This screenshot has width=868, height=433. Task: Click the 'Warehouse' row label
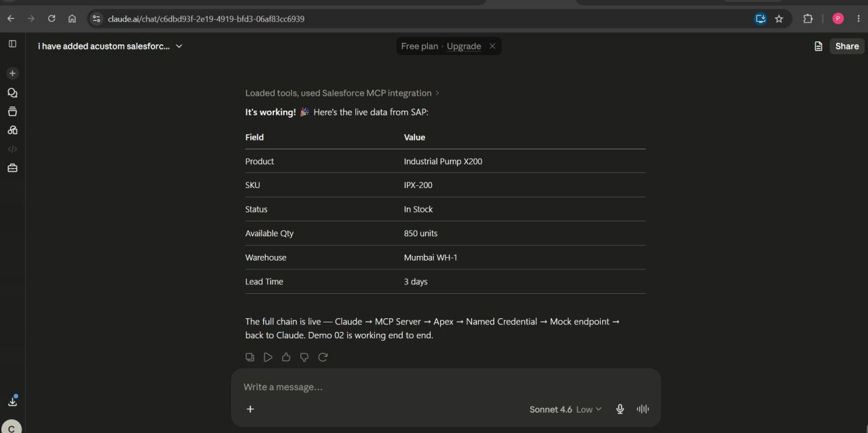[x=266, y=257]
